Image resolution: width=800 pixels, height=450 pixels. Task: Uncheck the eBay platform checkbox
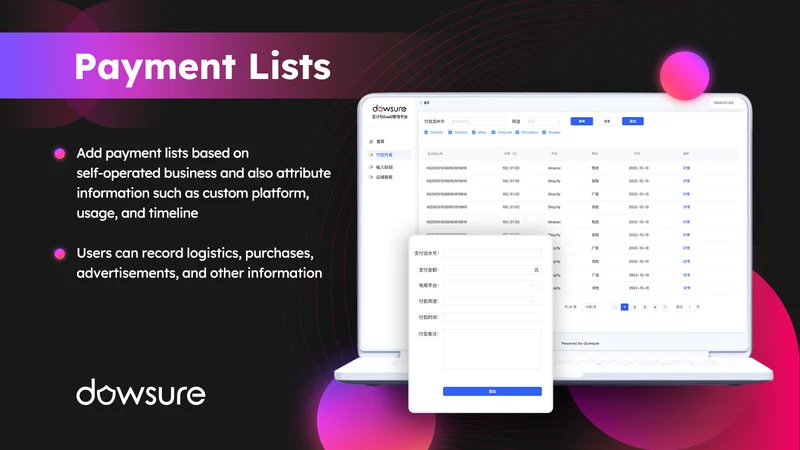[x=473, y=132]
